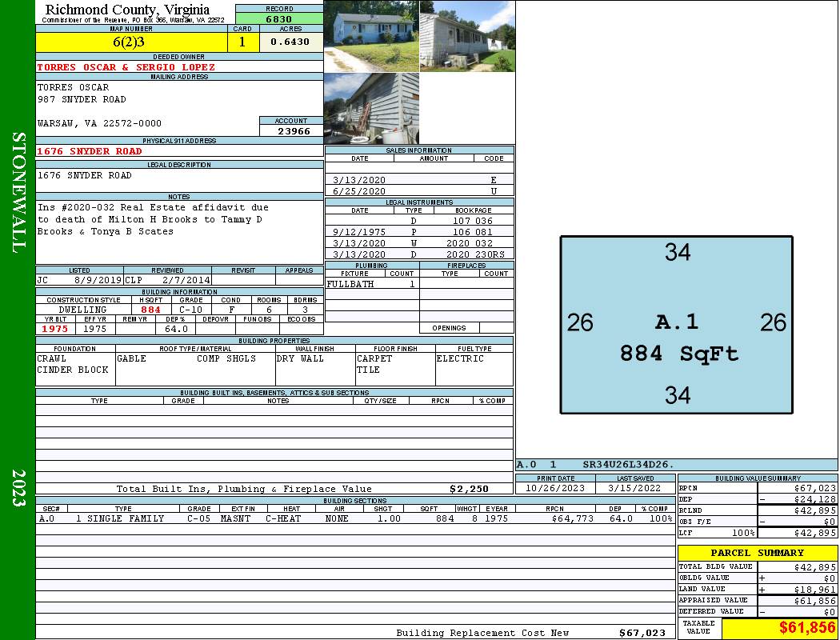Click legal instrument date 9/12/1975
This screenshot has width=840, height=640.
pos(359,232)
